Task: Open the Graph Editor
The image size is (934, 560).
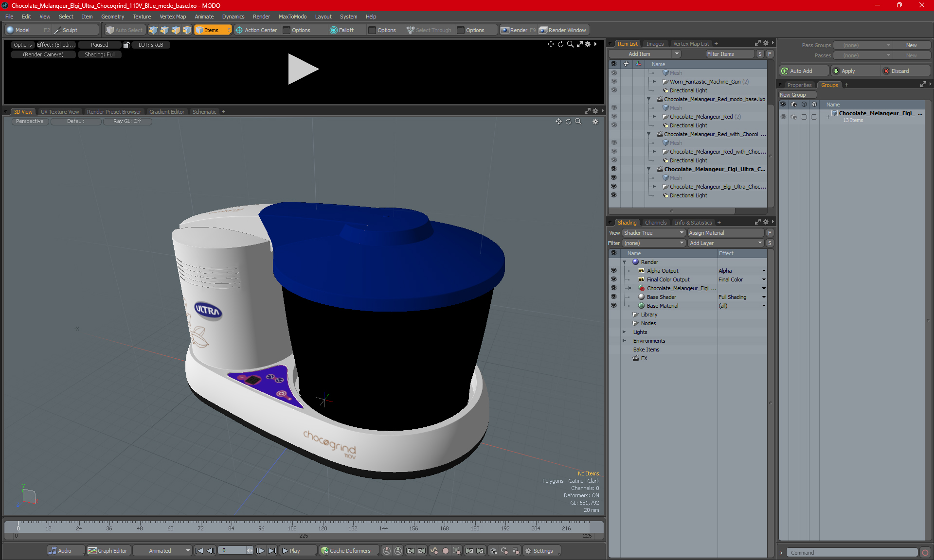Action: point(108,551)
